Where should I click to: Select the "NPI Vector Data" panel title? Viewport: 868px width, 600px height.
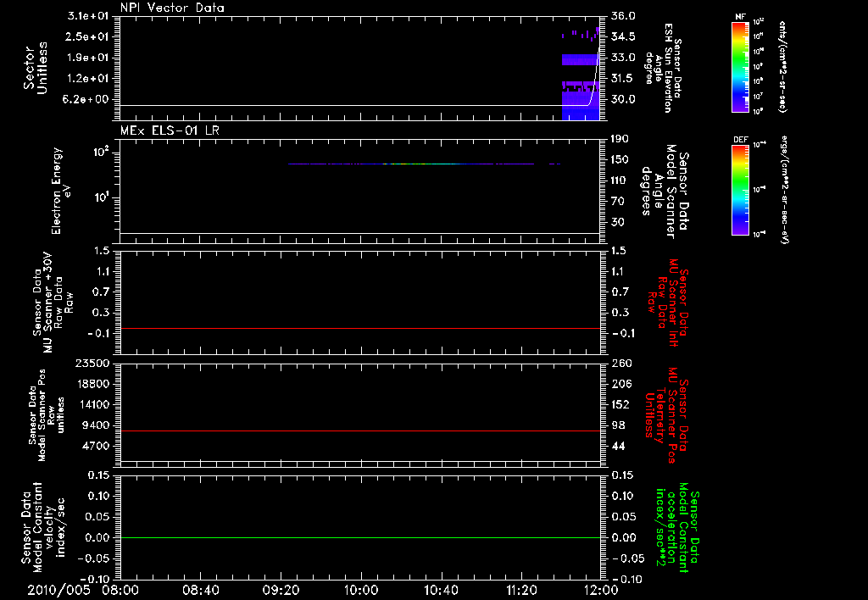pos(173,8)
